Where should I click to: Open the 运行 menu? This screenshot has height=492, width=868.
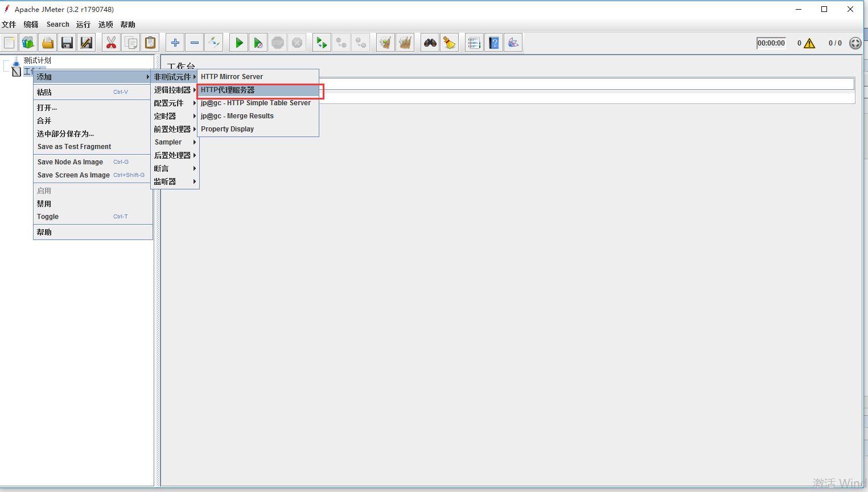click(x=83, y=24)
